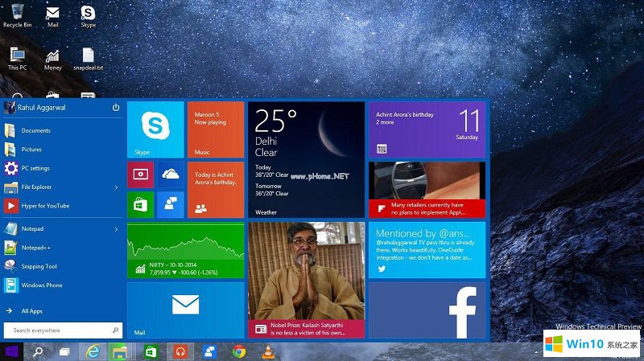Launch Hyper for YouTube
The width and height of the screenshot is (644, 361).
(63, 206)
